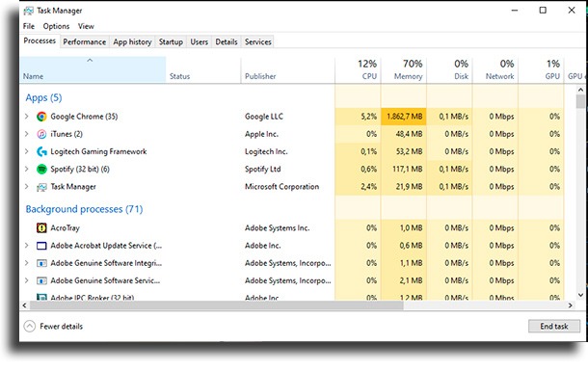Sort by the Status column header

(202, 70)
